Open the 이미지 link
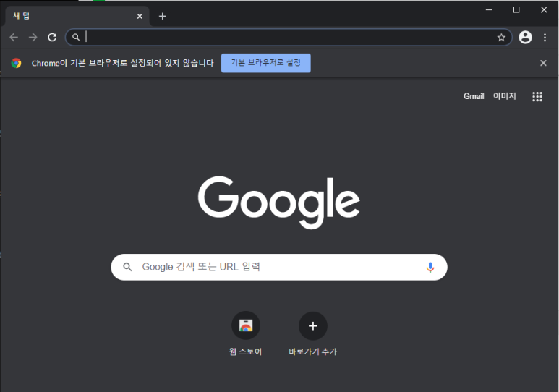The width and height of the screenshot is (559, 392). pos(505,96)
